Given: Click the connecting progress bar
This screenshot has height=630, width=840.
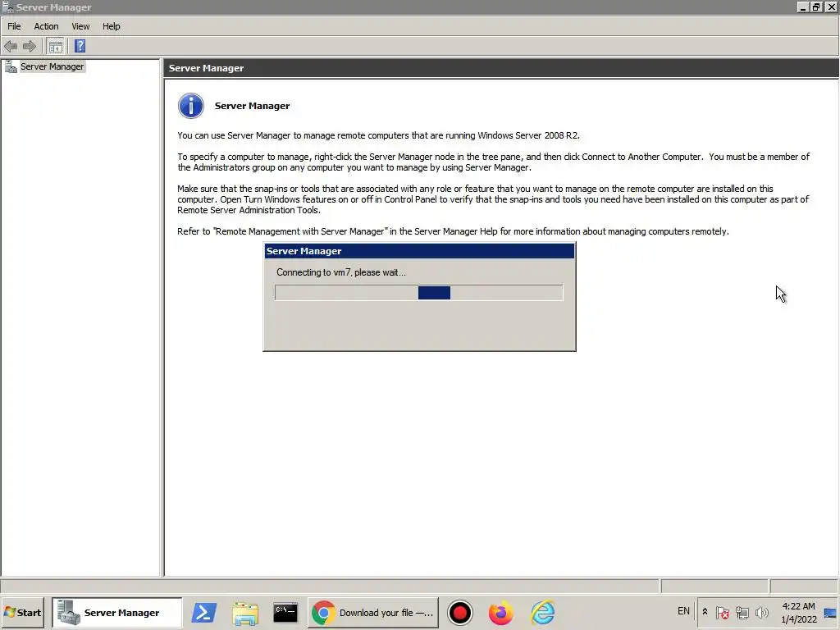Looking at the screenshot, I should tap(419, 293).
